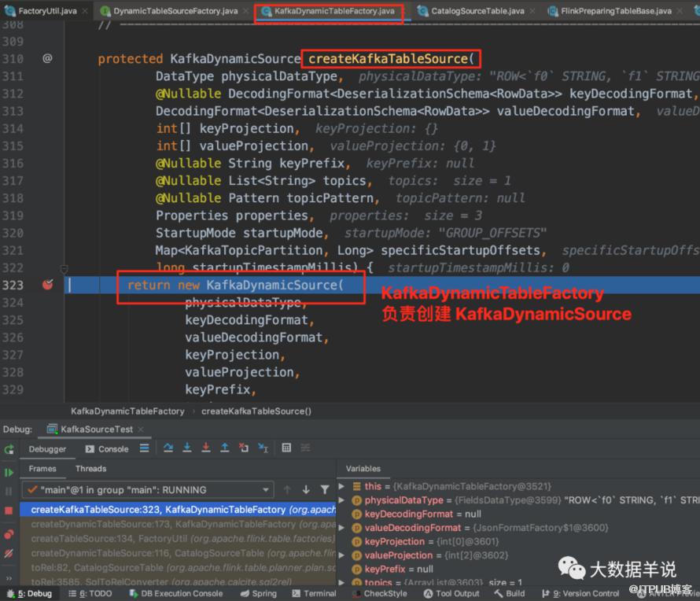Select the createTableSource:134 FactoryUtil frame

coord(179,539)
